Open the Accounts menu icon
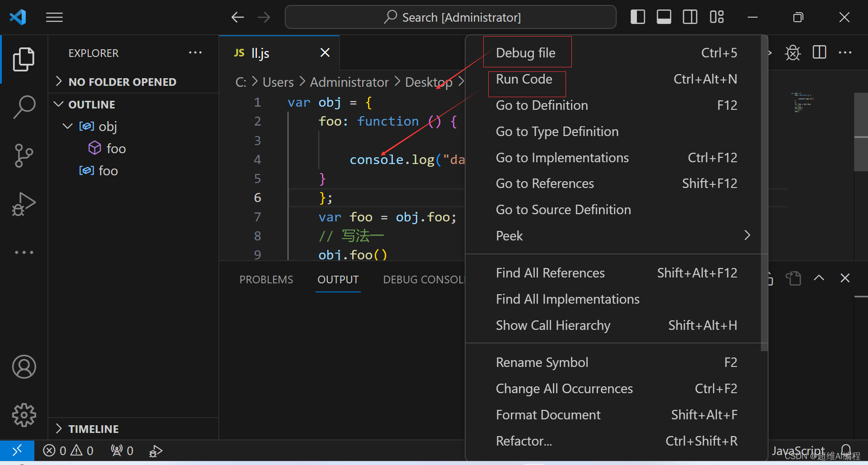This screenshot has width=868, height=465. pyautogui.click(x=24, y=366)
